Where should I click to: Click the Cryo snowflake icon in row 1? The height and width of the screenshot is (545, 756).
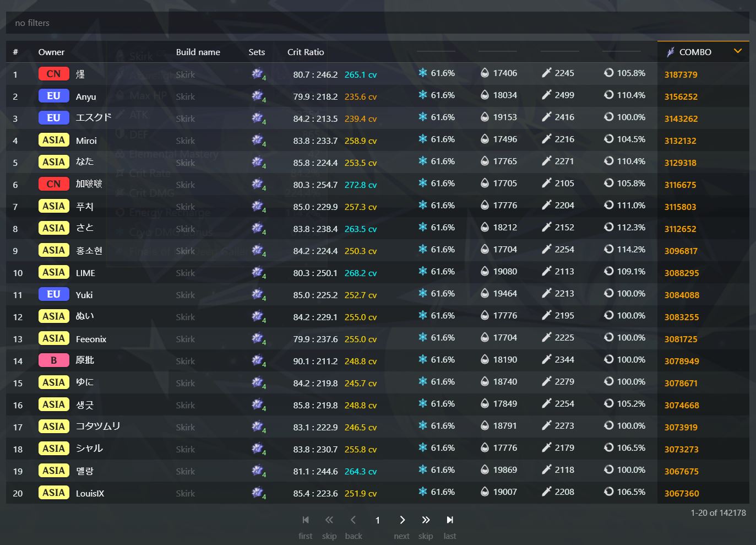click(x=423, y=73)
